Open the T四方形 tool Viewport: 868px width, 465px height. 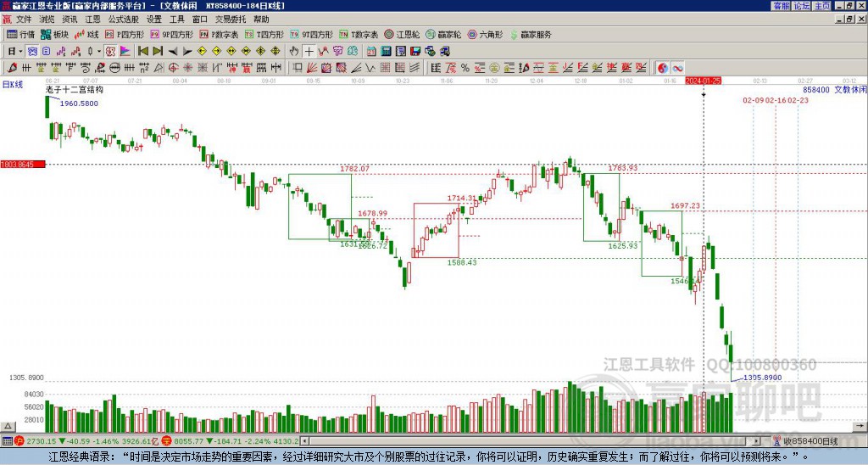(264, 34)
